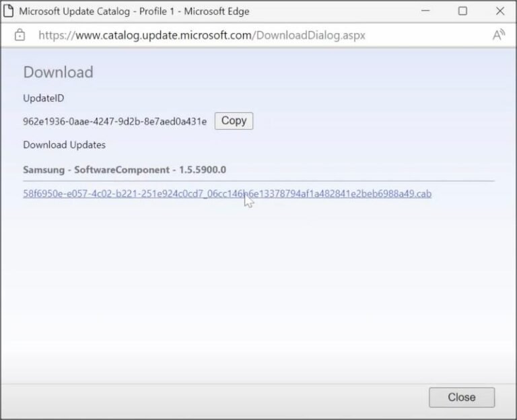Click the Download heading text
The image size is (517, 420).
click(x=58, y=73)
